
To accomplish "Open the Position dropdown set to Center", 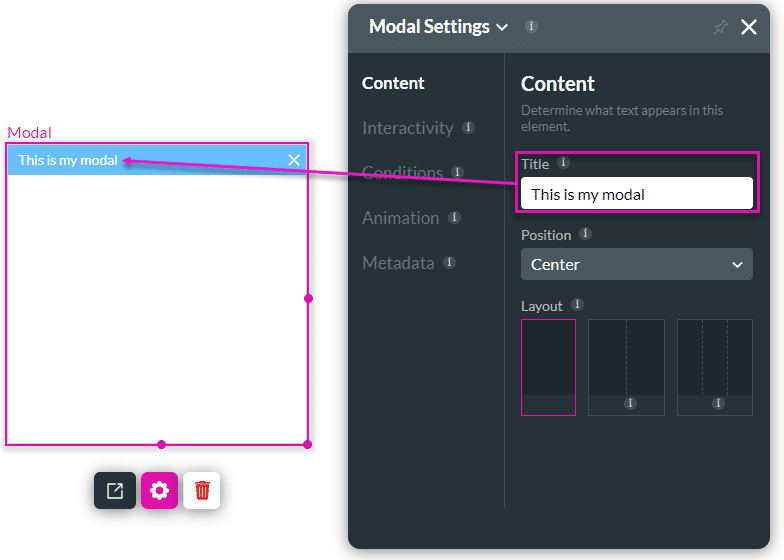I will point(636,264).
